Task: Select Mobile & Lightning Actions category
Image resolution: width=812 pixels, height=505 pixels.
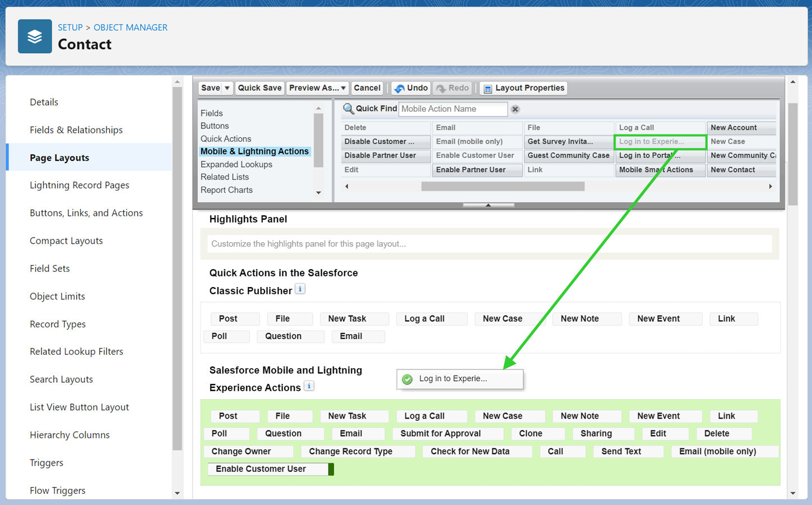Action: tap(254, 151)
